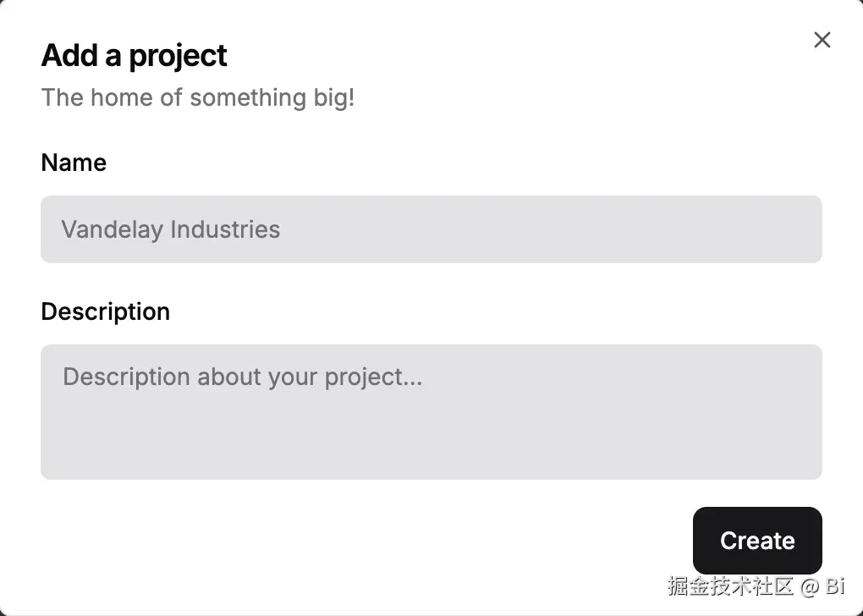Dismiss the dialog with the X icon
Image resolution: width=863 pixels, height=616 pixels.
click(x=822, y=40)
